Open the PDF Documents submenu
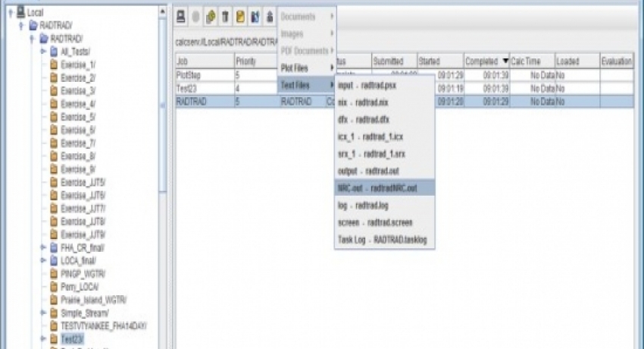The width and height of the screenshot is (644, 349). coord(307,51)
